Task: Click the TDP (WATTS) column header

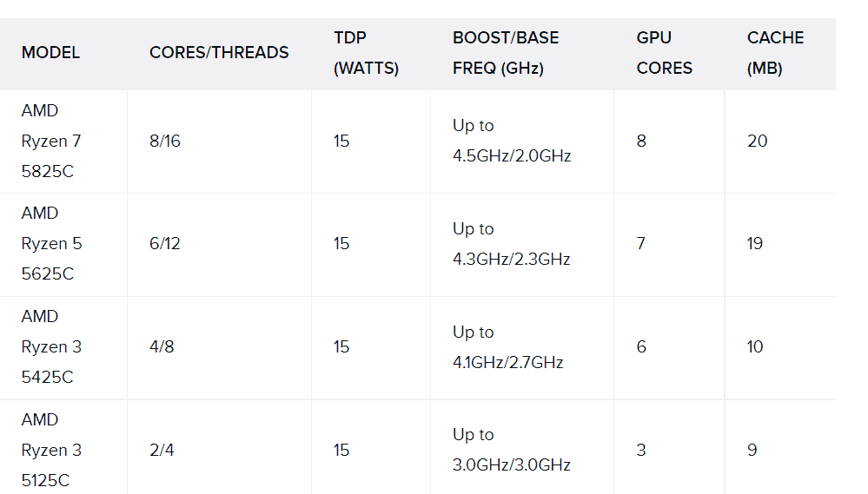Action: coord(366,53)
